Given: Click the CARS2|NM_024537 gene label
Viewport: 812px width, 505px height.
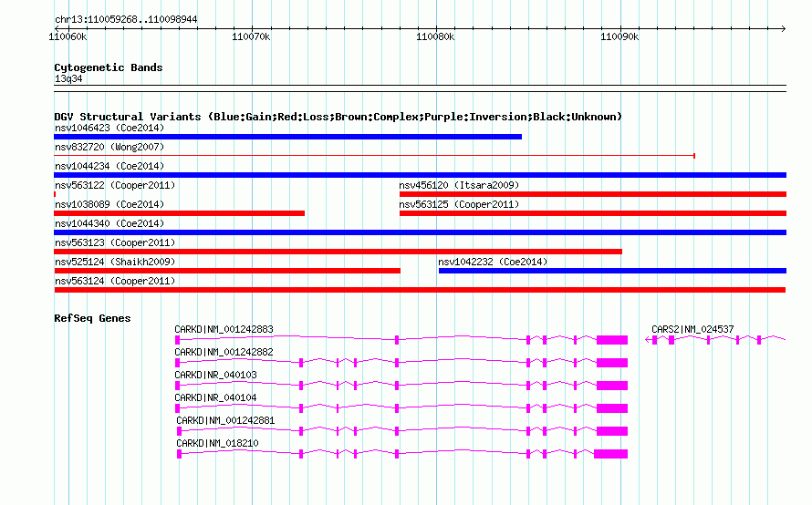Looking at the screenshot, I should point(692,330).
